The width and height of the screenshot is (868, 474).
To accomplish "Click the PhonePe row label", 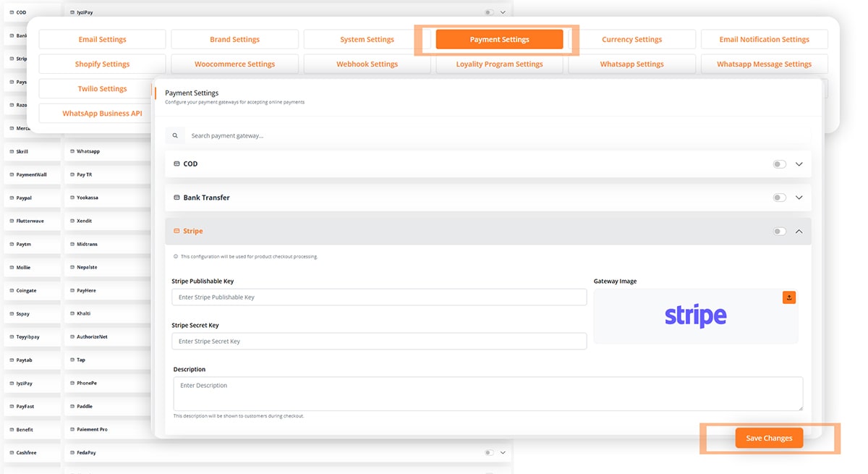I will pos(87,383).
